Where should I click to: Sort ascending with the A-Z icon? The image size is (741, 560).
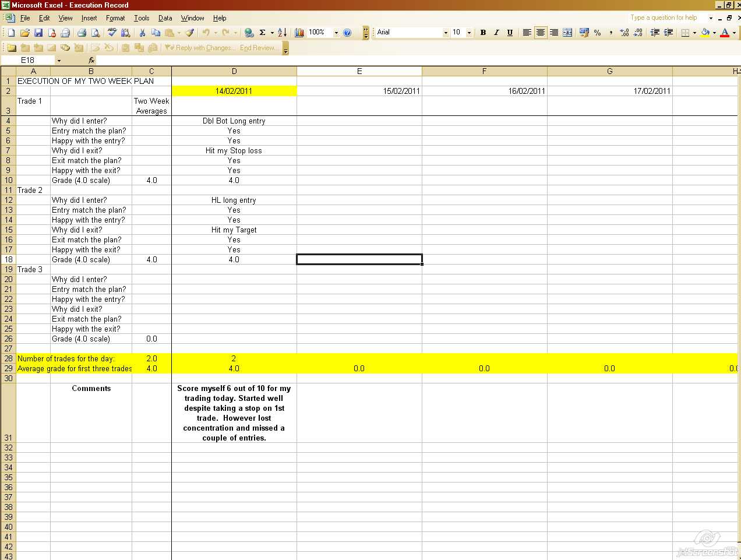[x=283, y=33]
